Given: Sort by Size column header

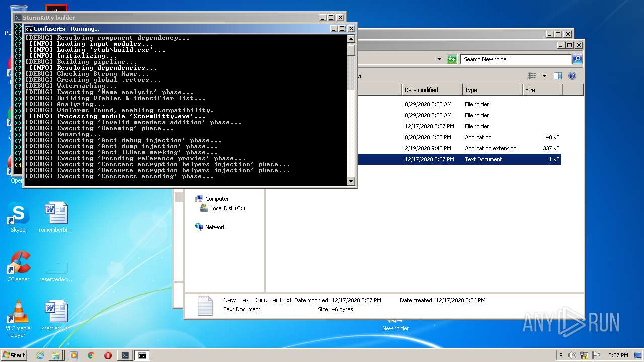Looking at the screenshot, I should click(543, 90).
